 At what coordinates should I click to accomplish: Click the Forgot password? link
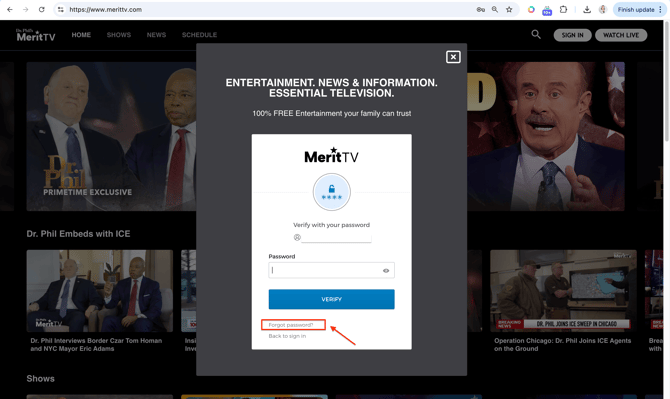coord(291,325)
